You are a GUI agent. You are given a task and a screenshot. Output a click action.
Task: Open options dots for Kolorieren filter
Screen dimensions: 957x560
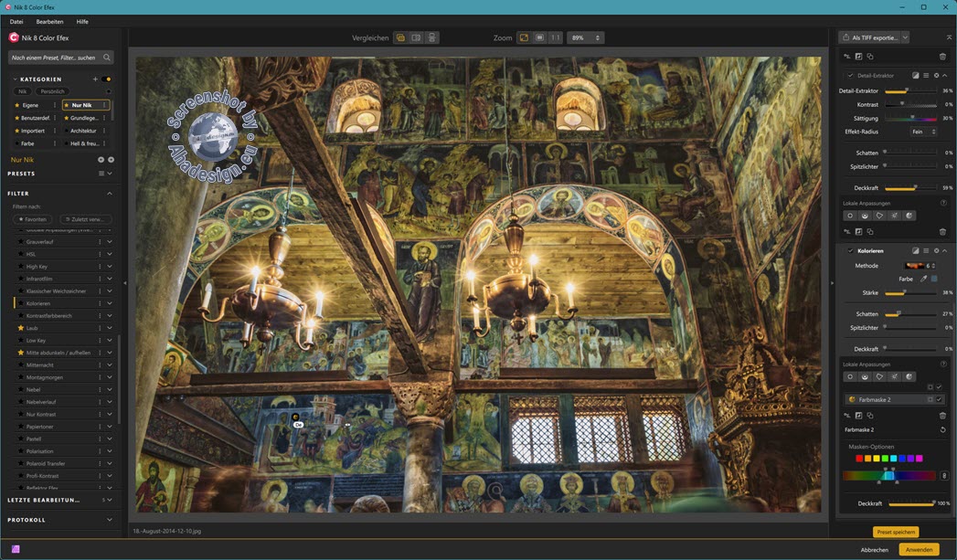coord(101,303)
